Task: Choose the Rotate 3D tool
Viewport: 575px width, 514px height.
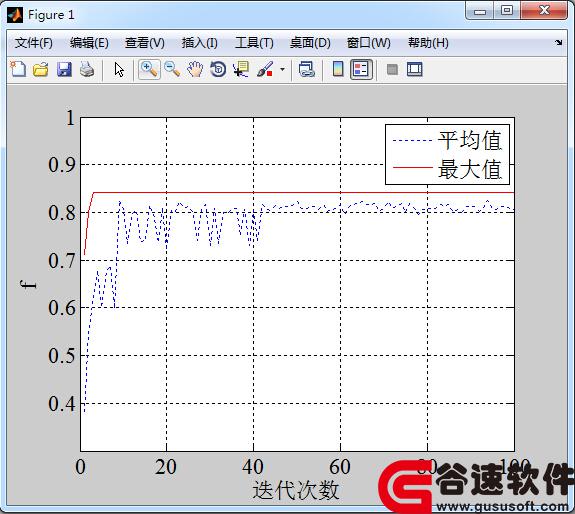Action: (x=218, y=69)
